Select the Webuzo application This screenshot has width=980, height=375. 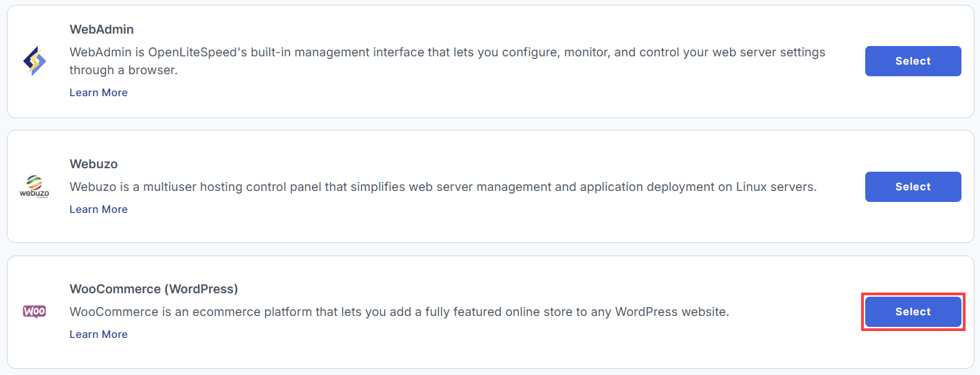click(x=913, y=187)
